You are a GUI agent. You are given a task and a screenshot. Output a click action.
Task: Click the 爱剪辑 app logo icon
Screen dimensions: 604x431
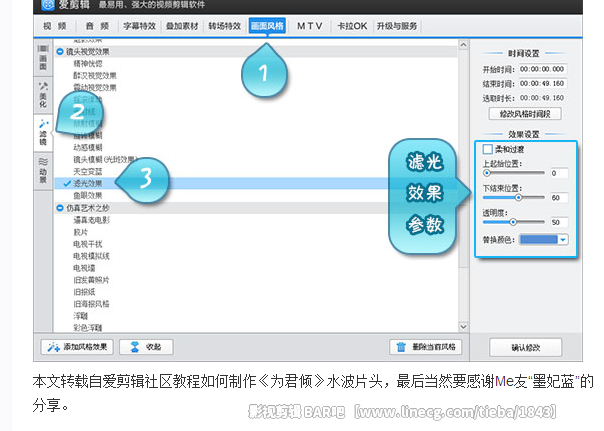pos(48,5)
